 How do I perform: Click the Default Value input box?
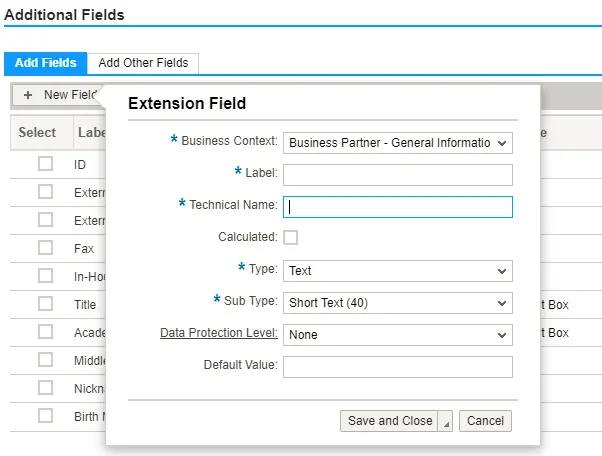click(x=397, y=367)
